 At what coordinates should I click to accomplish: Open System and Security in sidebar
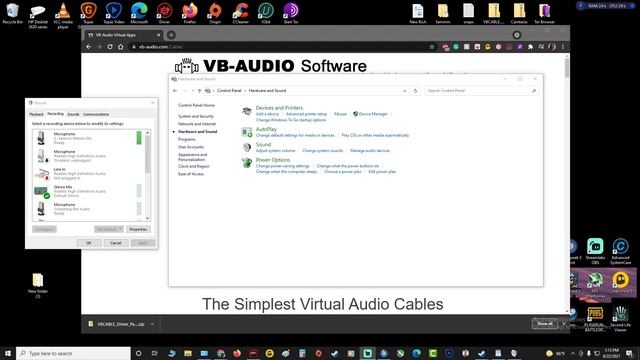click(196, 116)
